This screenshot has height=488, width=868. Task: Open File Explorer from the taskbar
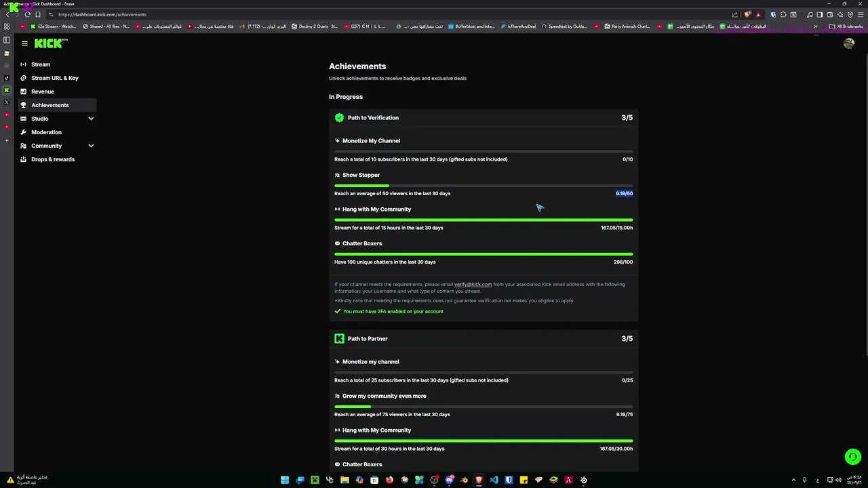[x=344, y=480]
